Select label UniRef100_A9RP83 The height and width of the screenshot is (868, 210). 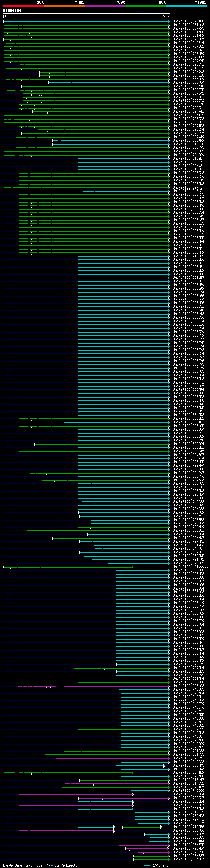(x=188, y=552)
